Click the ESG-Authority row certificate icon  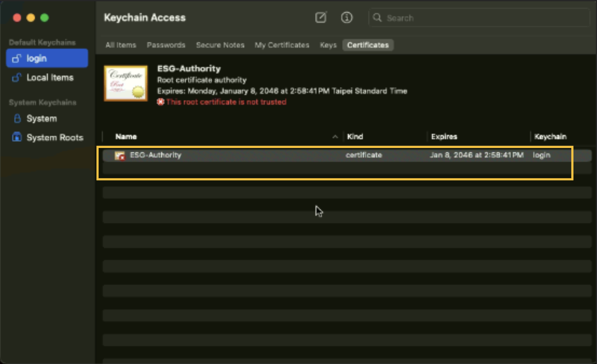(120, 155)
